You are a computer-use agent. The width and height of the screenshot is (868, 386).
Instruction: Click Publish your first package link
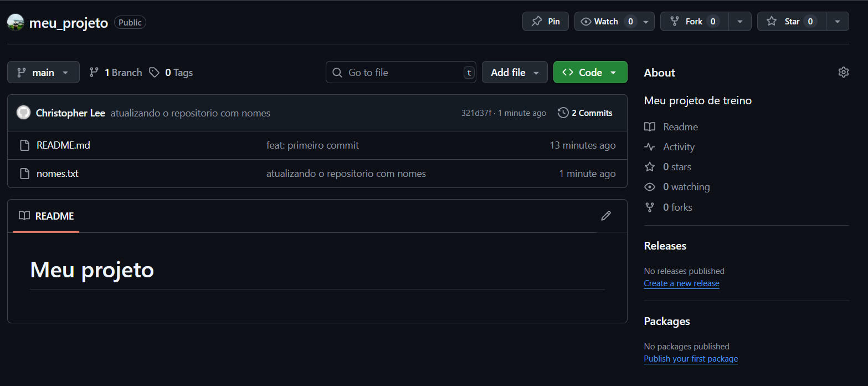pos(691,359)
